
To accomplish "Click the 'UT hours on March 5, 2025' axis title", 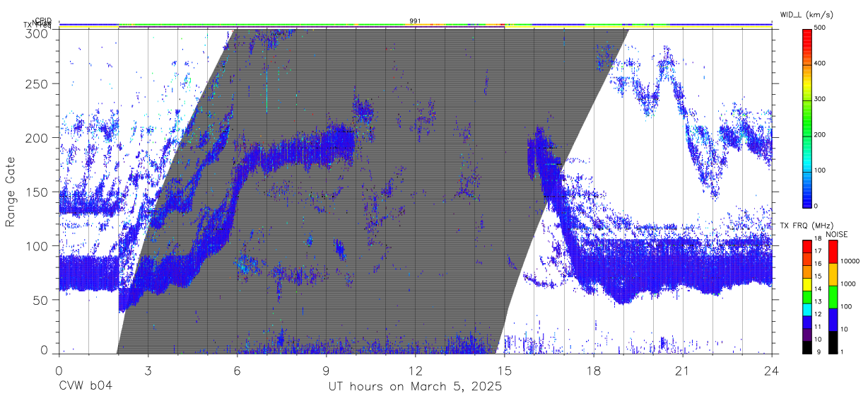I will (415, 387).
